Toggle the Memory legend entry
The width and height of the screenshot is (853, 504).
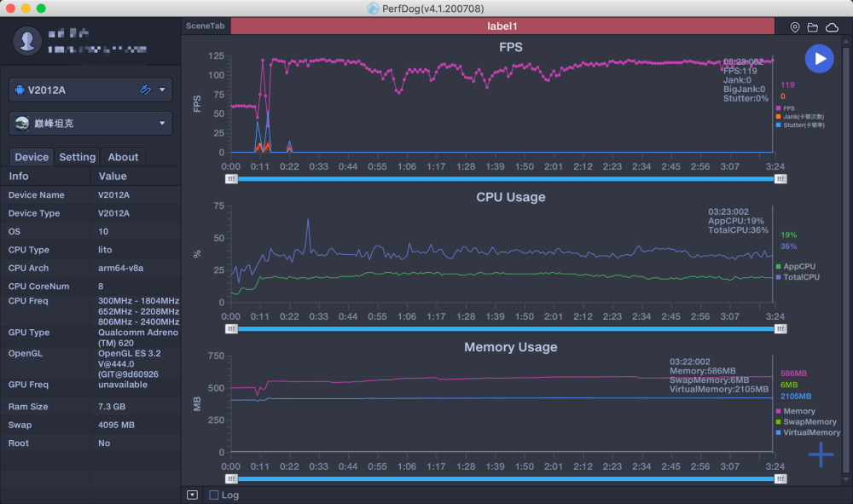(x=795, y=411)
